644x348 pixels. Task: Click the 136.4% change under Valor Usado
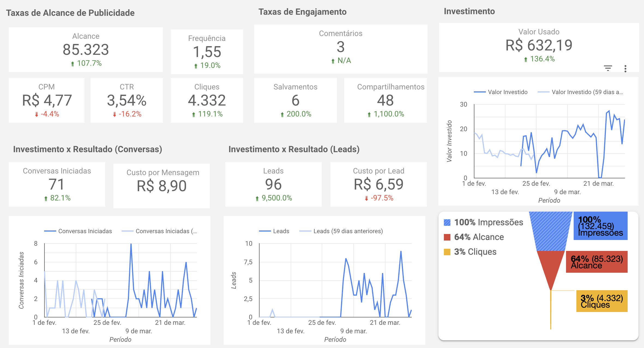[539, 59]
